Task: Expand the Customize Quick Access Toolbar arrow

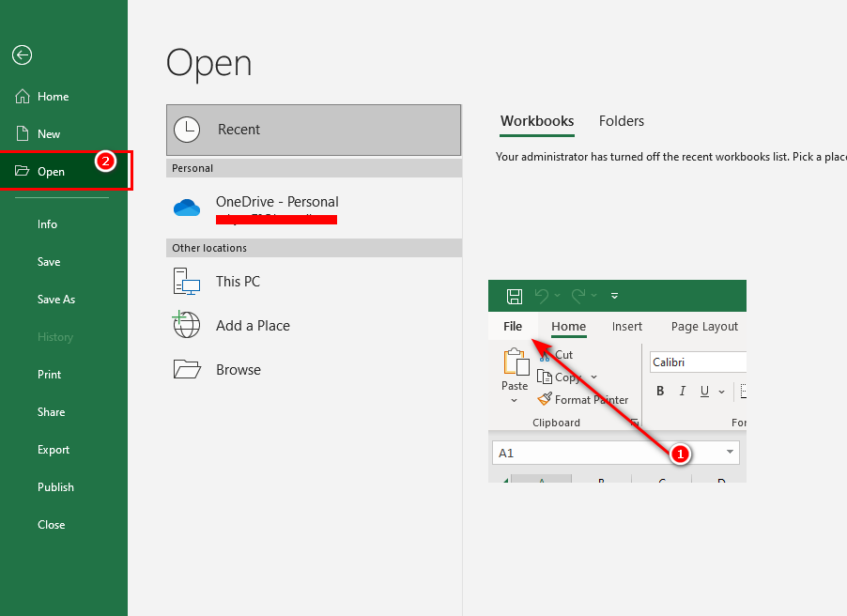Action: pyautogui.click(x=614, y=296)
